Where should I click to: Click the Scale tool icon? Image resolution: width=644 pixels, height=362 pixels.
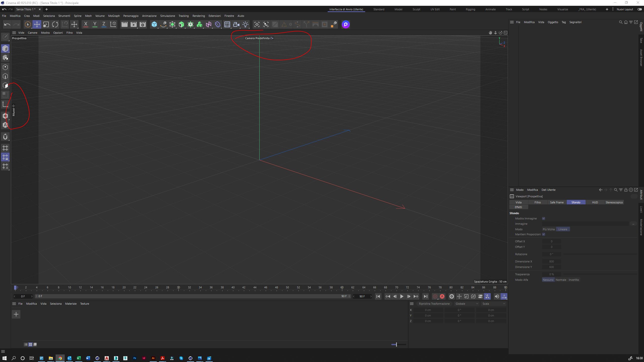[46, 24]
